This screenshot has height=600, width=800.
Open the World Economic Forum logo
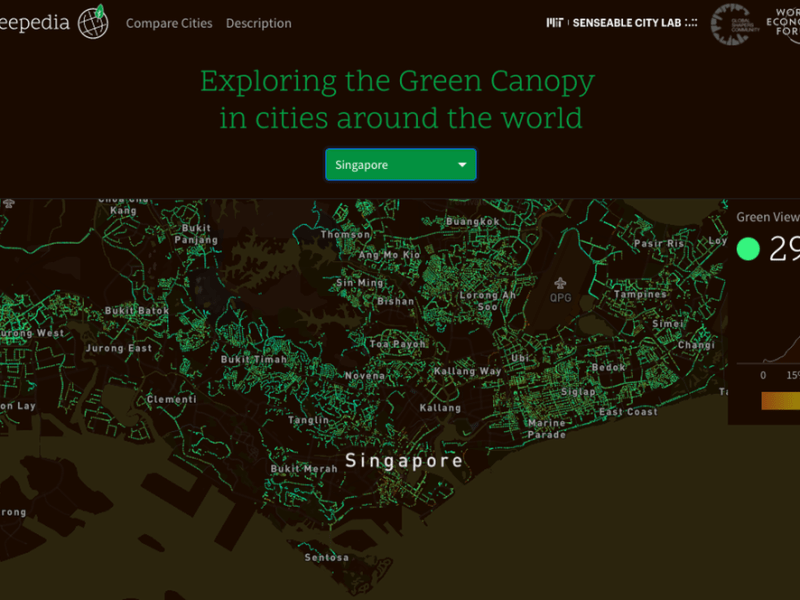click(783, 24)
